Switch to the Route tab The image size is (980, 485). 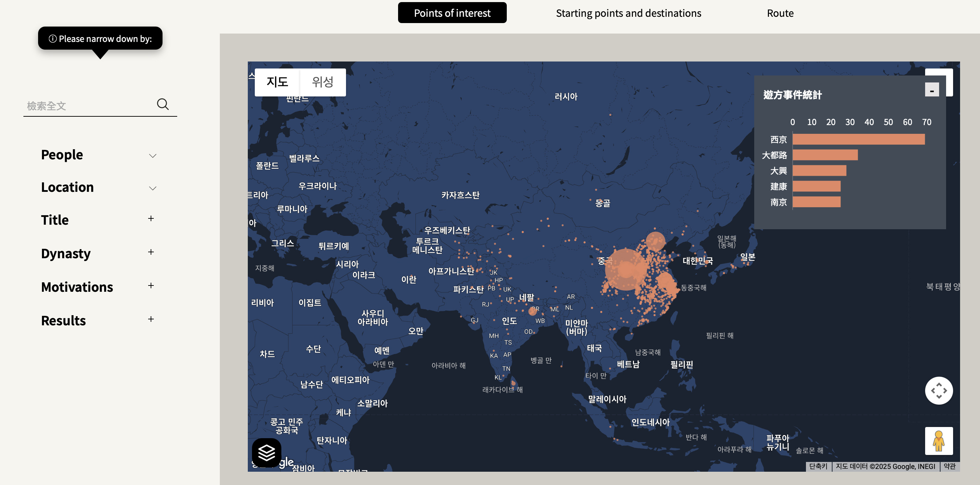pos(780,13)
